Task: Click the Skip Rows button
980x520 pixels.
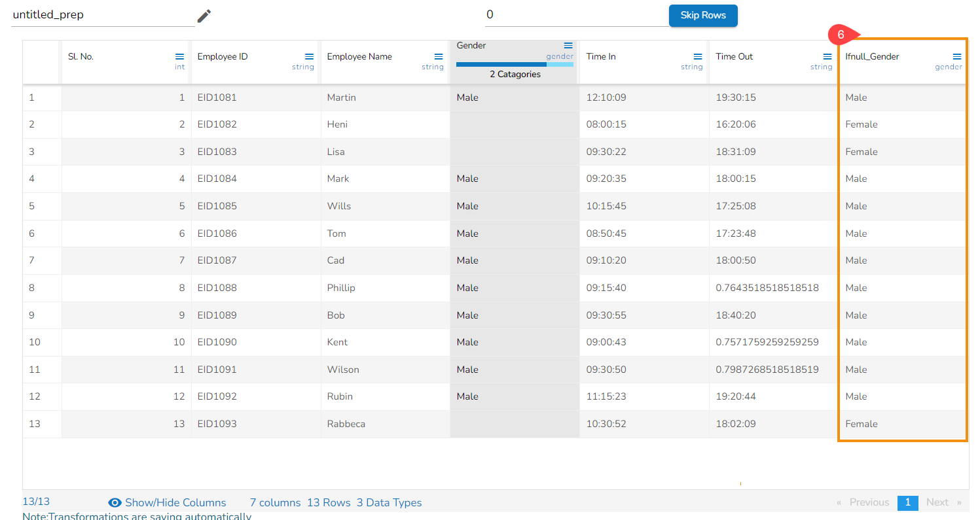Action: (702, 16)
